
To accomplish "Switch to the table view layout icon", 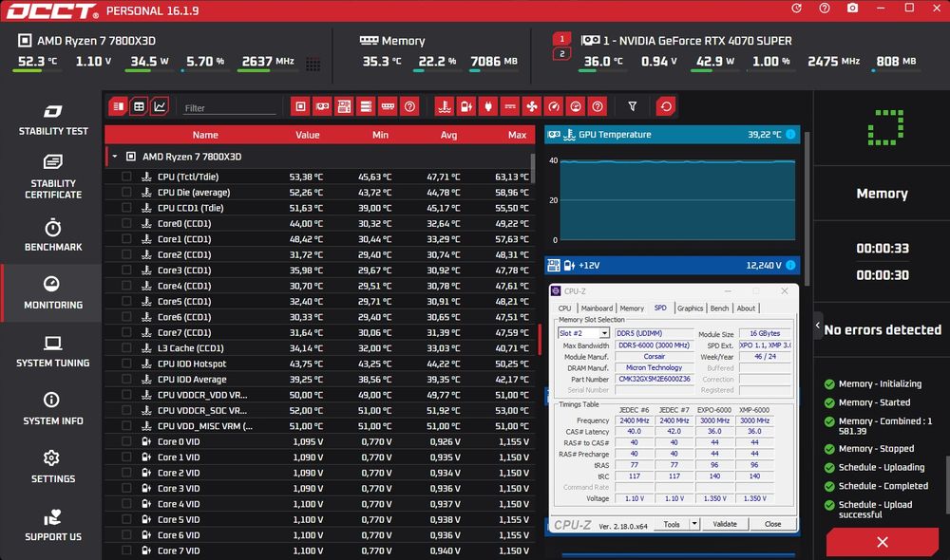I will click(139, 106).
